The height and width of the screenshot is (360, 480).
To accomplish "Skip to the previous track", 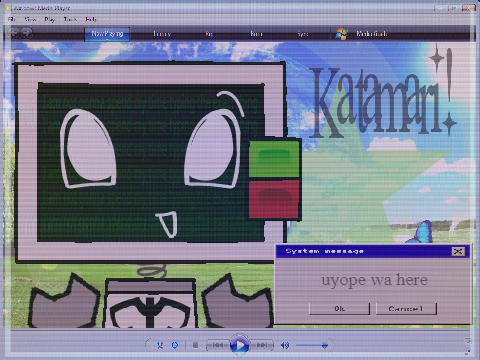I will (x=218, y=345).
